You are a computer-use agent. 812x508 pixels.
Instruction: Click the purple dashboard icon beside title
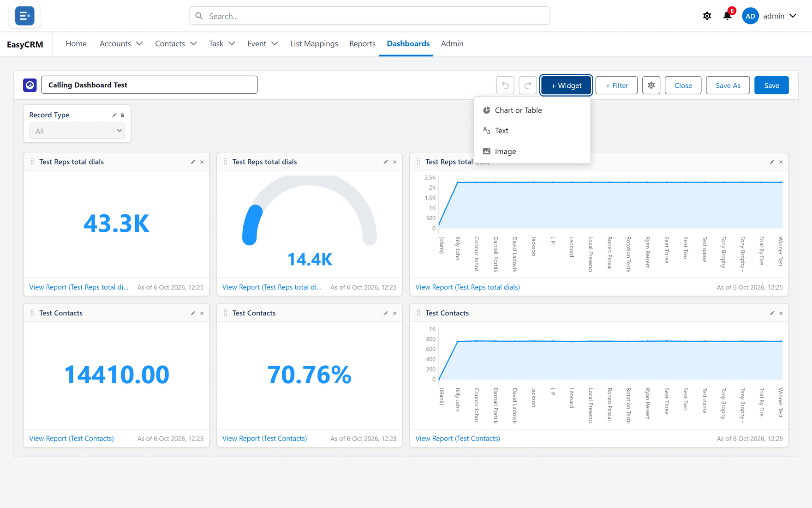click(30, 85)
